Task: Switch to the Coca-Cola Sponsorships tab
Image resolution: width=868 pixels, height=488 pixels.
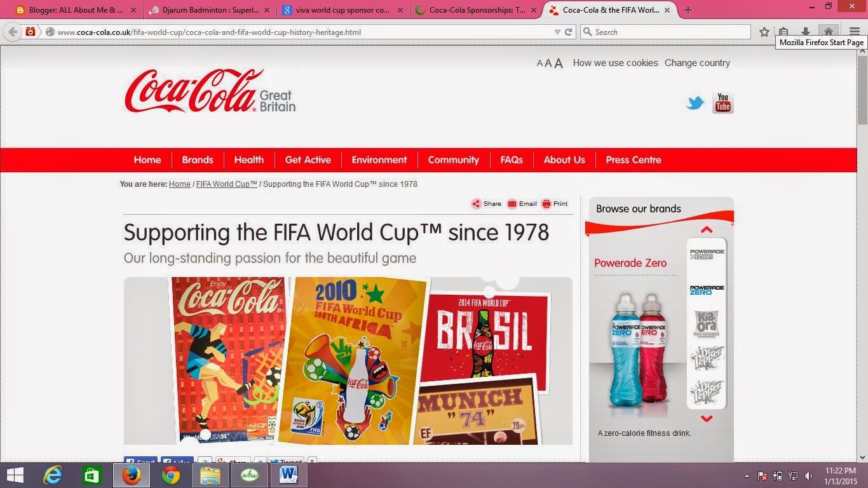Action: click(475, 10)
